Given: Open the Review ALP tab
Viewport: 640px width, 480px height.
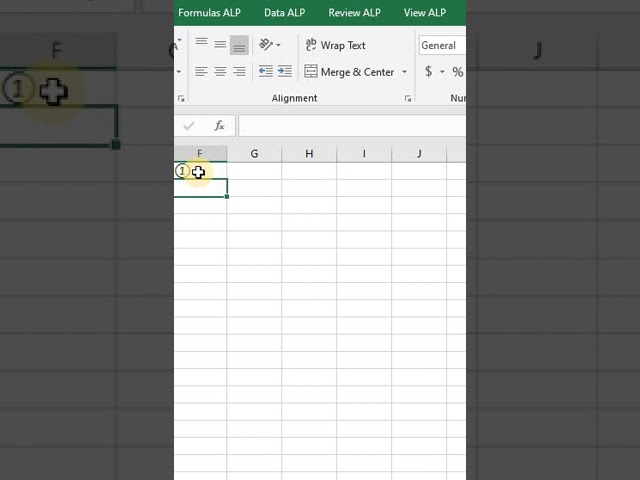Looking at the screenshot, I should pos(354,13).
